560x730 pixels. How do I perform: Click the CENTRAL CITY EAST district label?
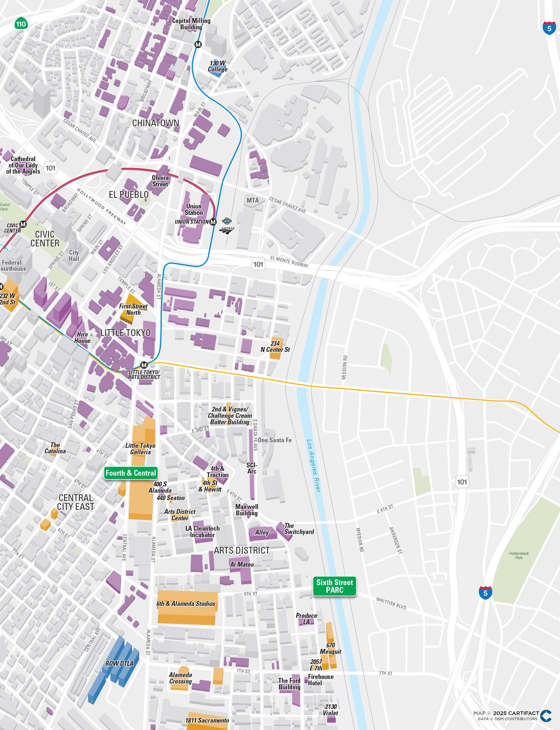(x=76, y=502)
